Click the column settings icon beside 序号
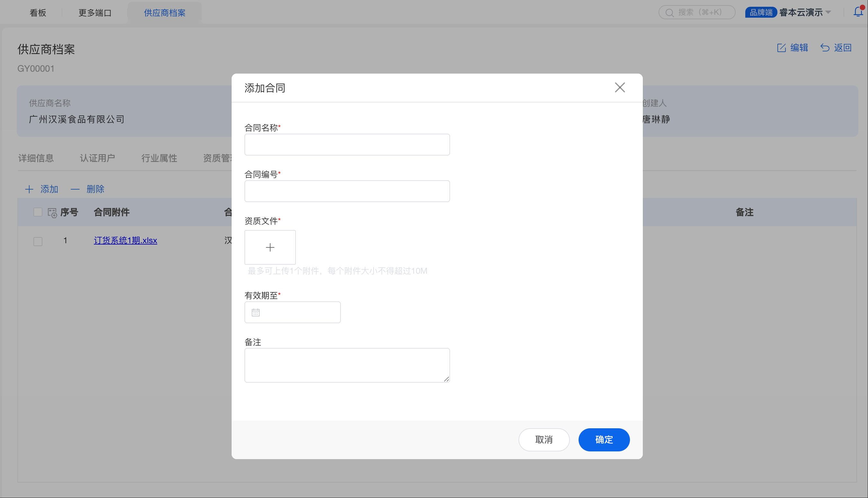868x498 pixels. pyautogui.click(x=52, y=213)
